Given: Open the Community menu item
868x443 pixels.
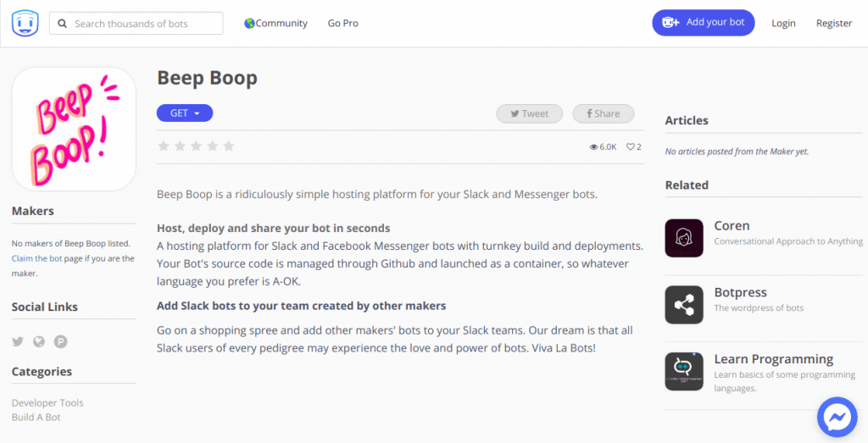Looking at the screenshot, I should tap(275, 23).
